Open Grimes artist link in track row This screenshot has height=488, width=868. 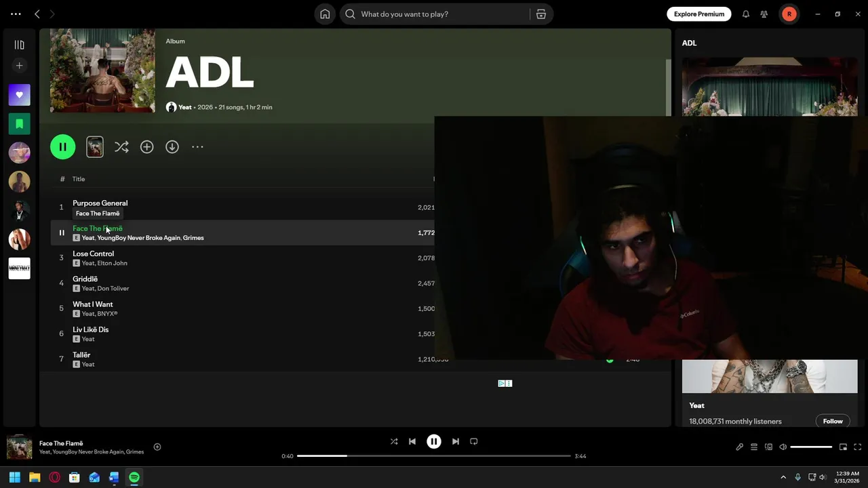coord(193,238)
